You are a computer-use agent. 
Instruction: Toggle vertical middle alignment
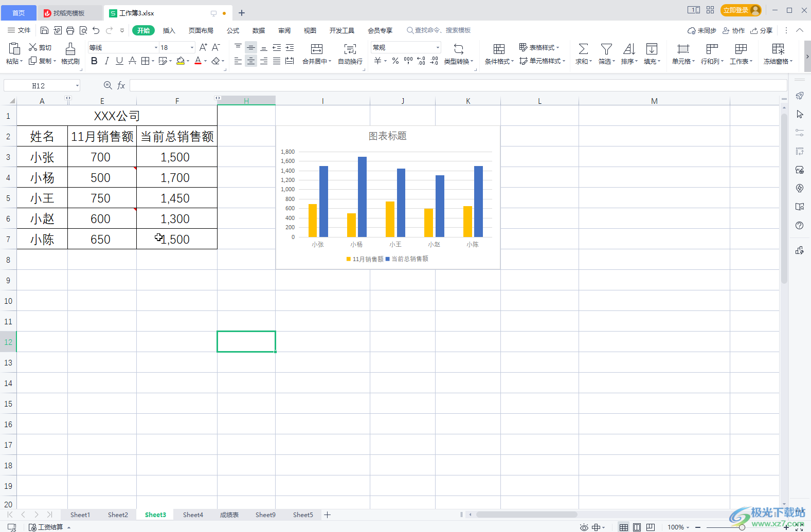click(250, 47)
